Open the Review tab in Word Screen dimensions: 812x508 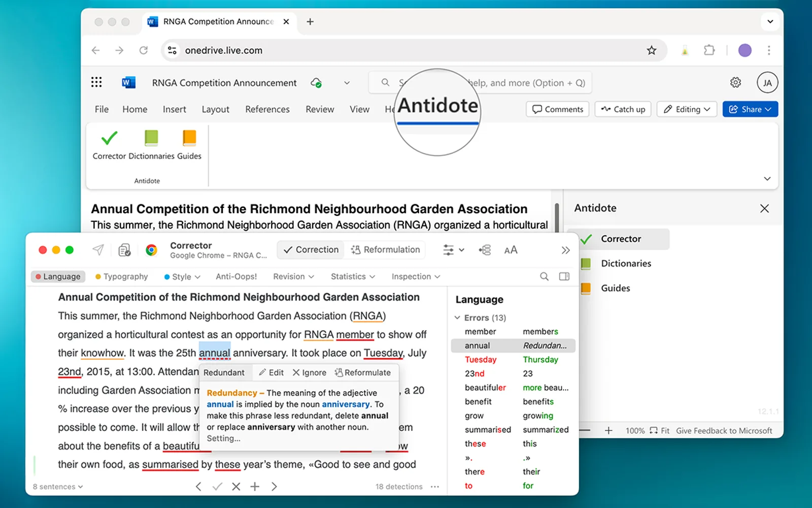click(x=320, y=109)
